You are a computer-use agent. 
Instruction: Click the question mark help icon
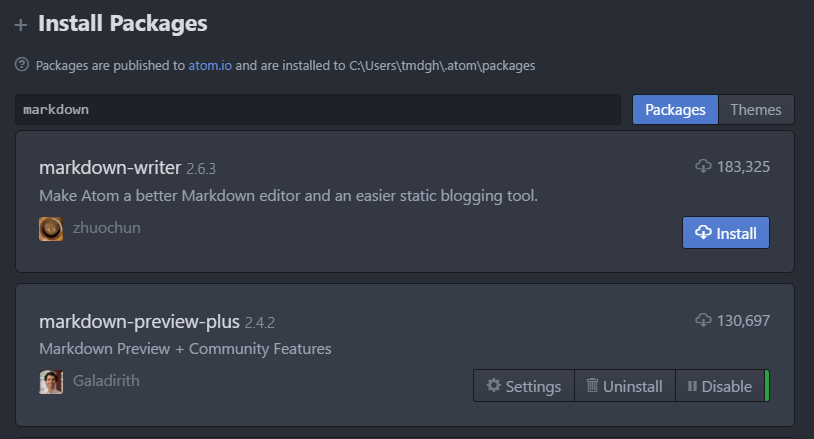click(x=22, y=64)
